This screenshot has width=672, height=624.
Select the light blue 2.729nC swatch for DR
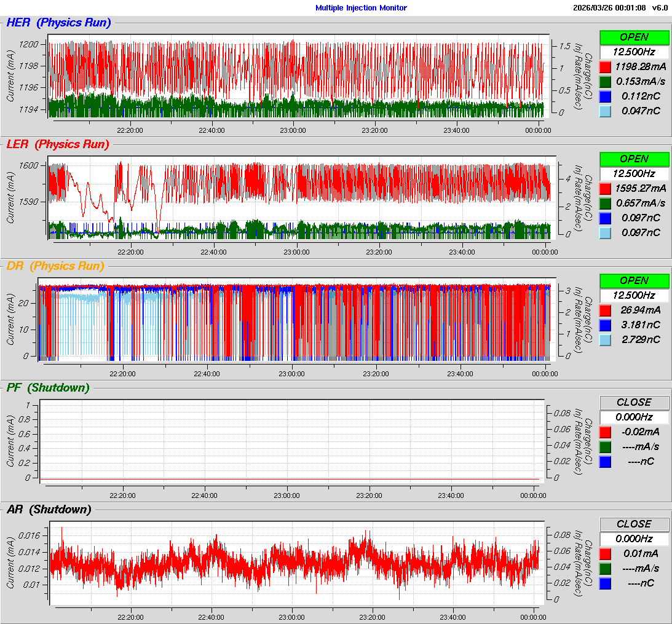(x=606, y=339)
